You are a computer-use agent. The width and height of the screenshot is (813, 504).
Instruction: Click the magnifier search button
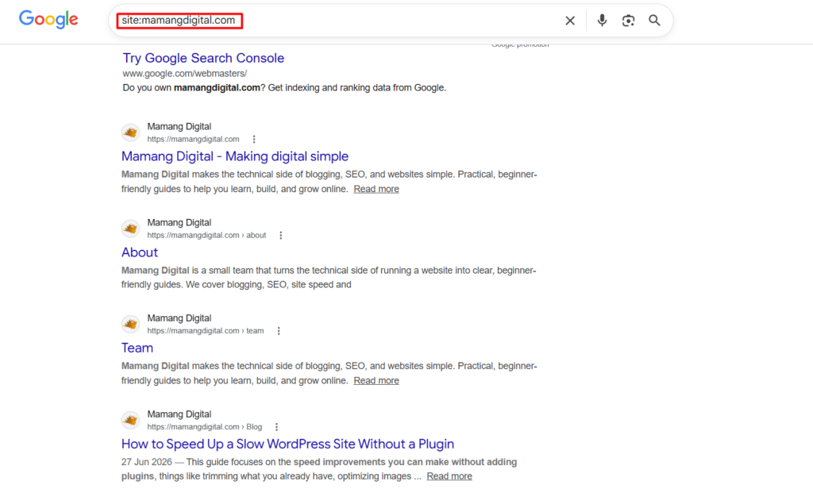click(654, 20)
